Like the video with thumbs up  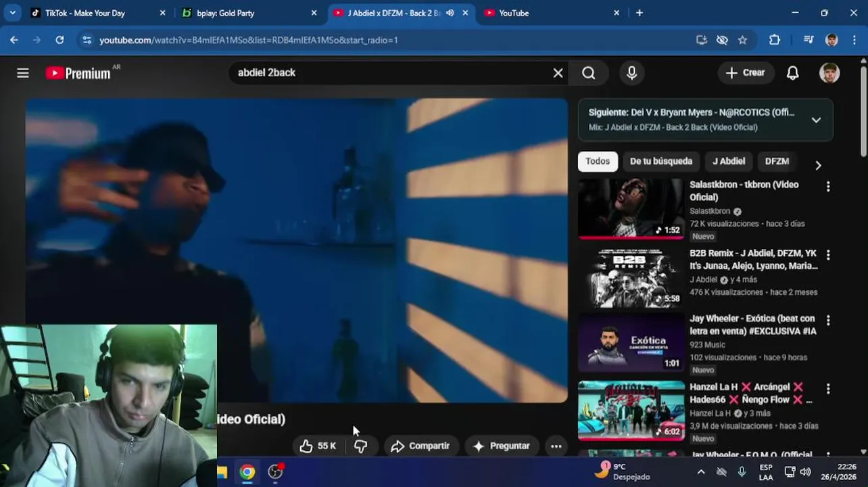(x=317, y=446)
